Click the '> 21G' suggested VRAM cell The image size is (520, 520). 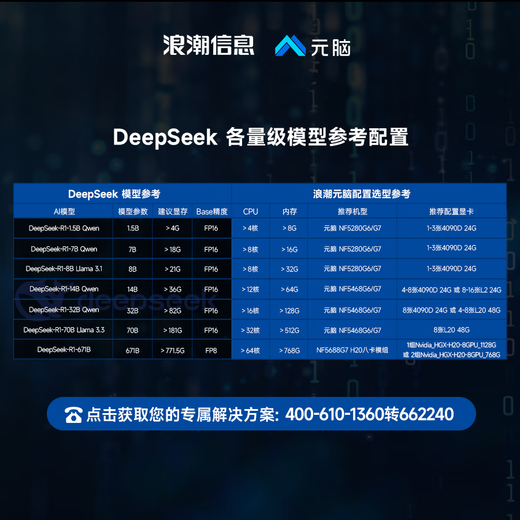(172, 269)
